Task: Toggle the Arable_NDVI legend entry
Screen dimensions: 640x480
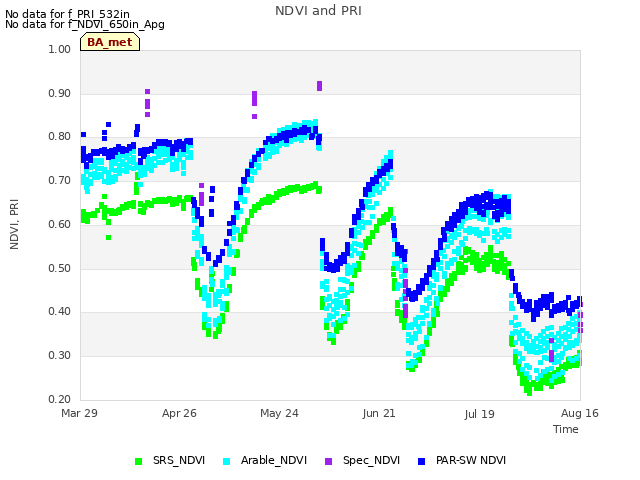Action: tap(264, 460)
